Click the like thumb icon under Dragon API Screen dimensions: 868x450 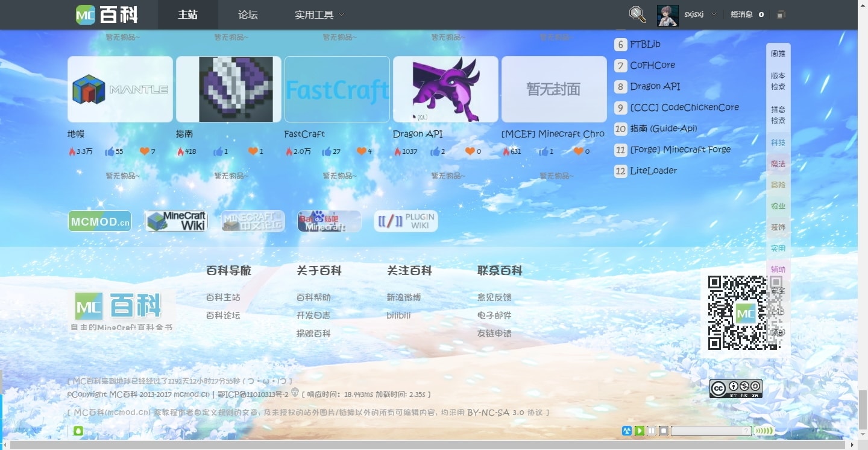click(435, 151)
